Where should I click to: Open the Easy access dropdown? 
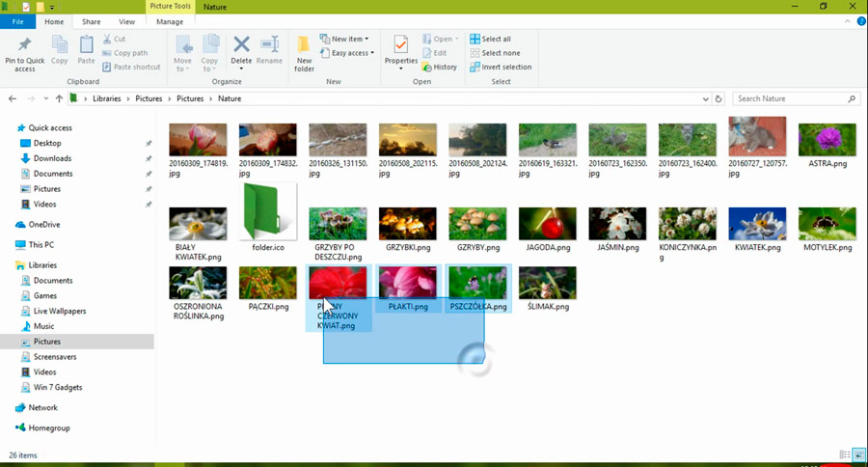pyautogui.click(x=347, y=53)
